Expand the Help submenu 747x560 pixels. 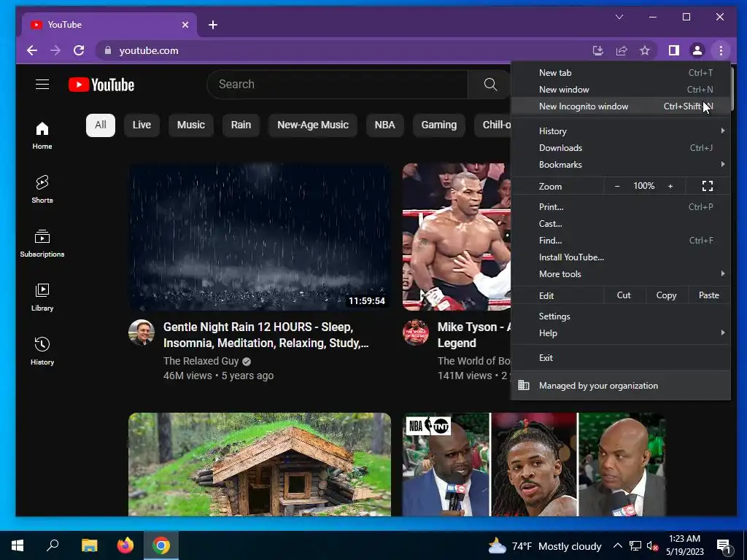point(620,332)
